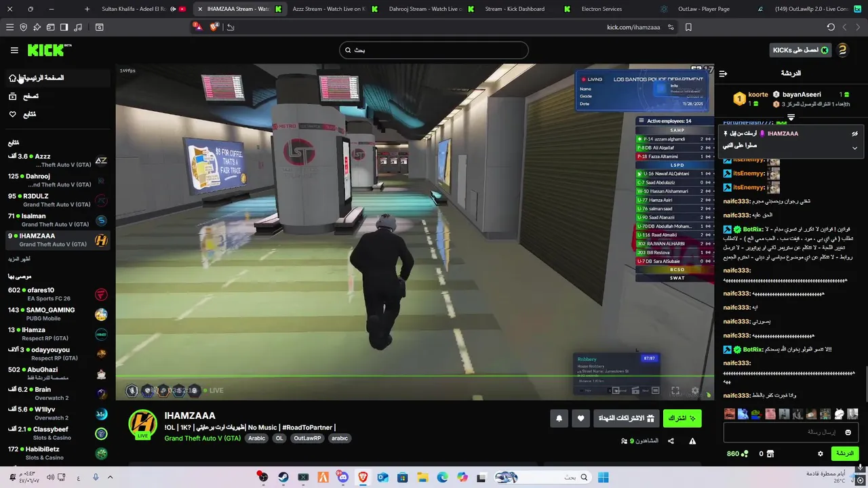
Task: Expand the pinned message chevron
Action: click(x=854, y=148)
